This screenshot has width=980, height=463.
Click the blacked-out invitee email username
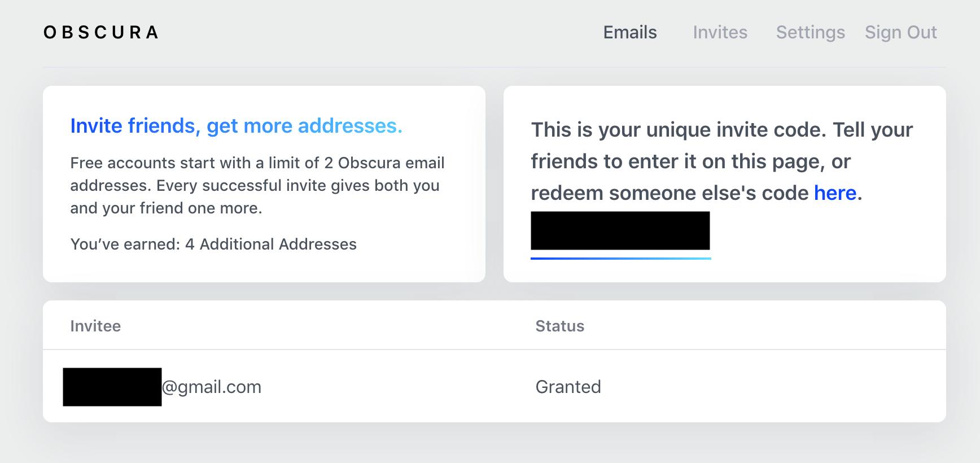(112, 387)
